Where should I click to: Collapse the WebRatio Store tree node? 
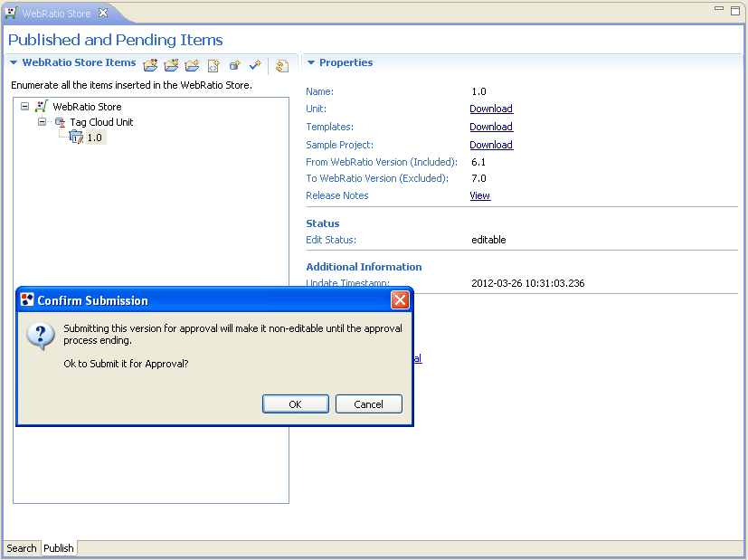[x=24, y=107]
